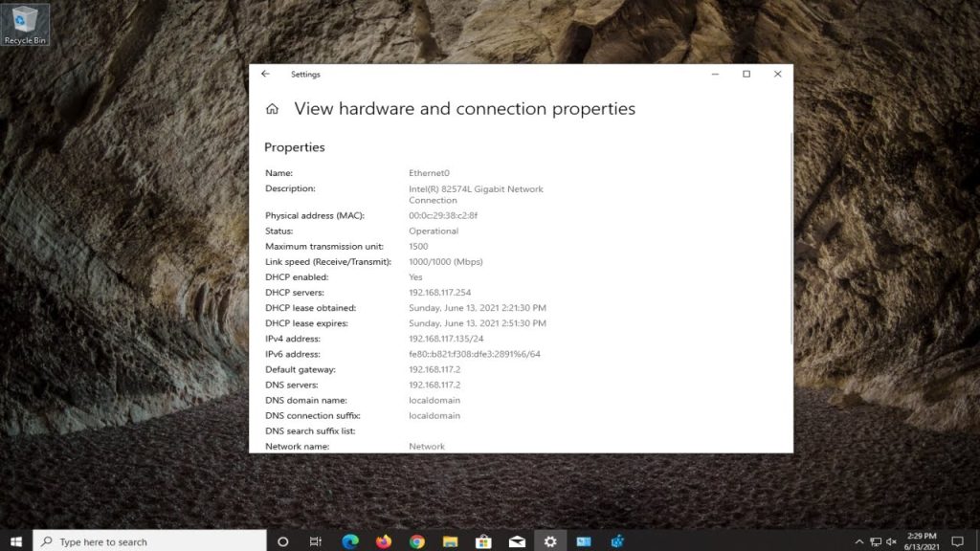
Task: Click the muted volume speaker icon
Action: (891, 541)
